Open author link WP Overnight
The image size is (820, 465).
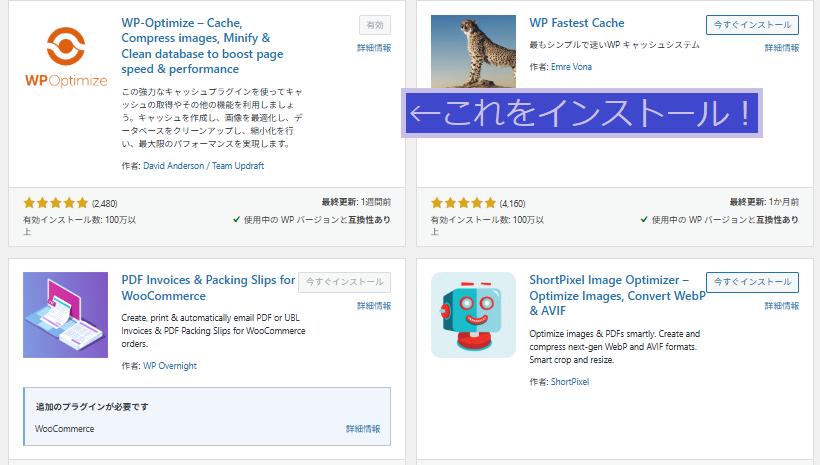point(170,366)
